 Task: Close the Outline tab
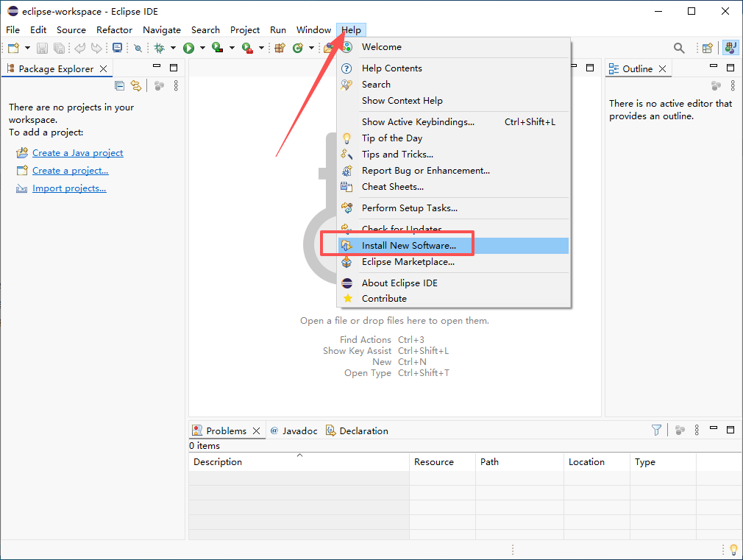[662, 68]
